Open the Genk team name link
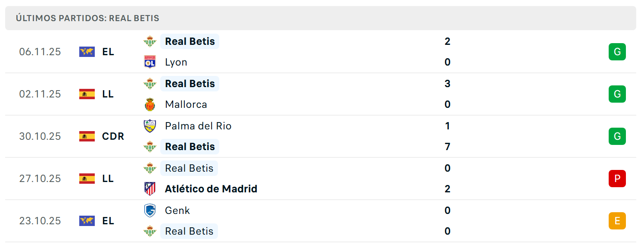Screen dimensions: 644x248 click(x=177, y=210)
